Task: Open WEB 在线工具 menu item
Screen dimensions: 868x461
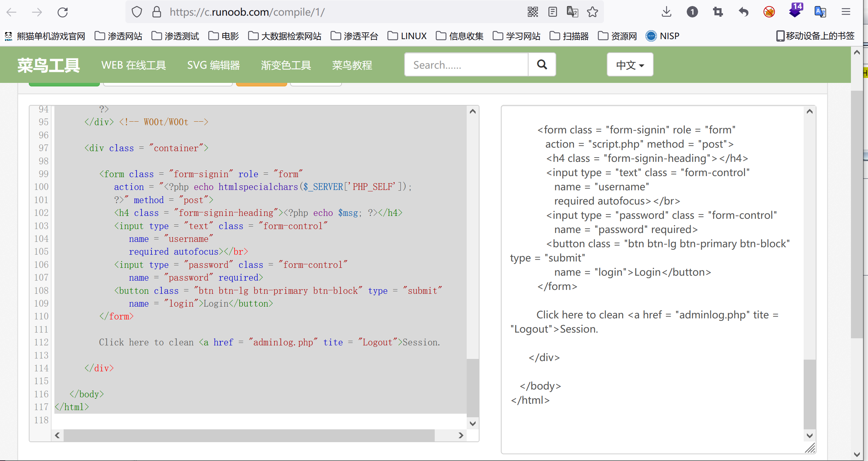Action: tap(134, 65)
